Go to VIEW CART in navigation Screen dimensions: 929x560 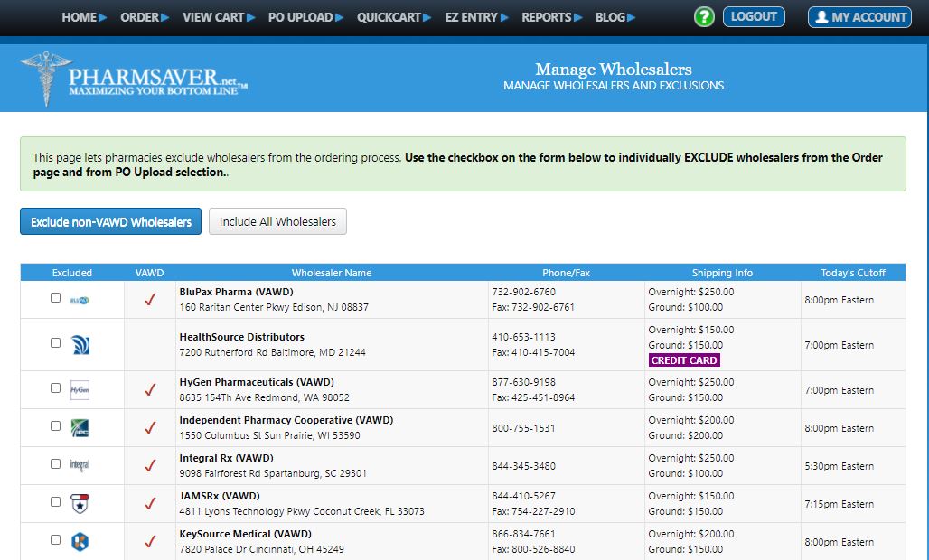(219, 17)
